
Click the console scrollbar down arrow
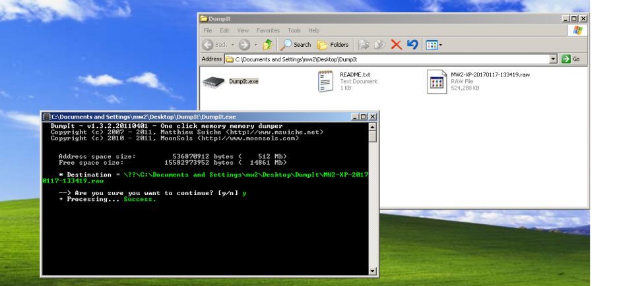pyautogui.click(x=373, y=270)
